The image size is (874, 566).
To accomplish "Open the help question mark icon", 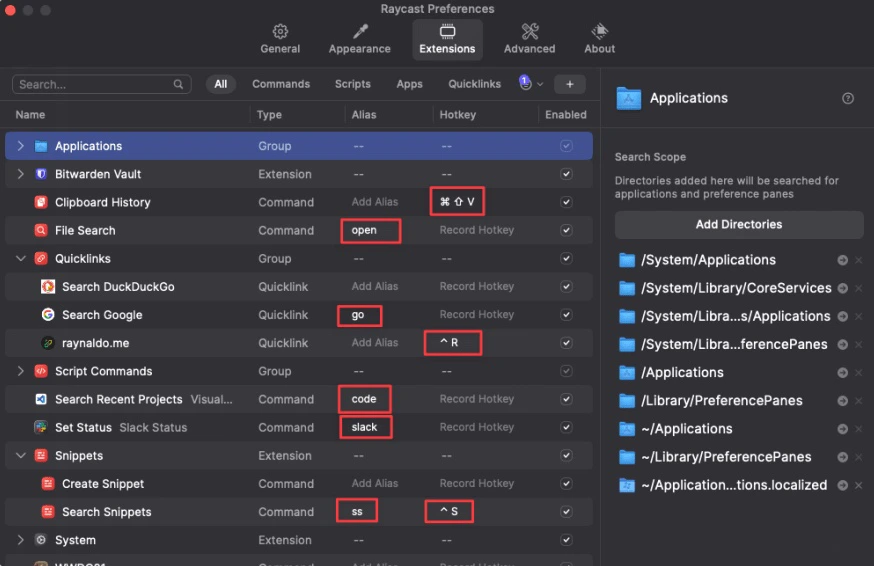I will 848,99.
